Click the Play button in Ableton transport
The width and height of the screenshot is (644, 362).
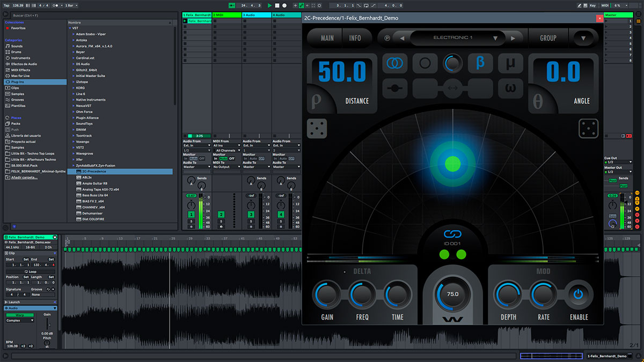click(x=270, y=5)
